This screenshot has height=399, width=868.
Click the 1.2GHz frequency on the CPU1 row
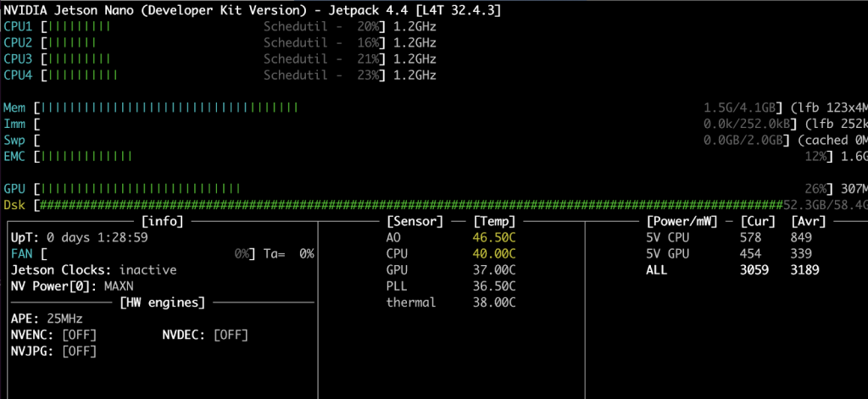(x=415, y=26)
